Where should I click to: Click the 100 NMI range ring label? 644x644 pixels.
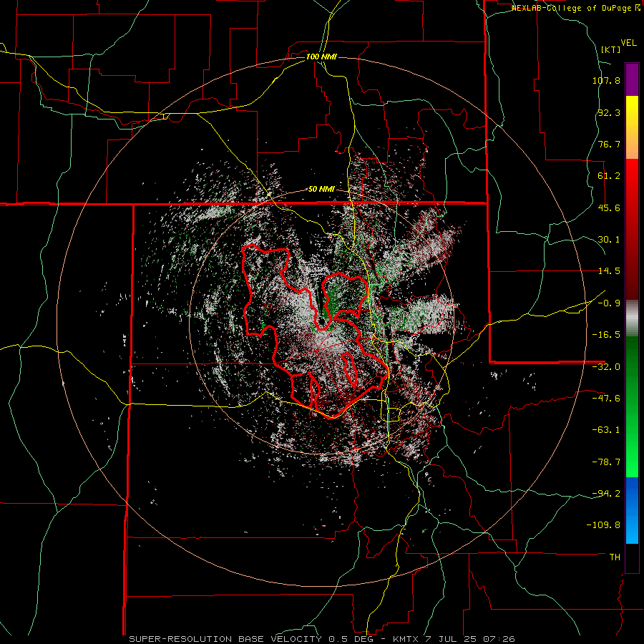321,57
